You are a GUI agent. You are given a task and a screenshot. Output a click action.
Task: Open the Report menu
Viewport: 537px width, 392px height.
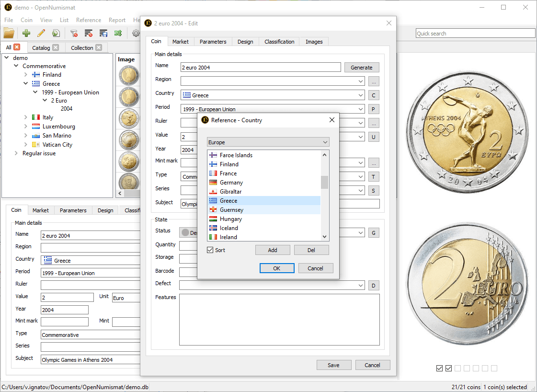(117, 20)
